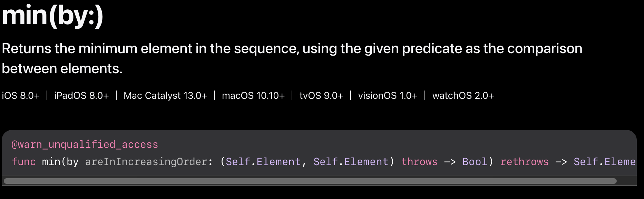Select the macOS 10.10+ availability label
This screenshot has height=199, width=644.
[253, 96]
